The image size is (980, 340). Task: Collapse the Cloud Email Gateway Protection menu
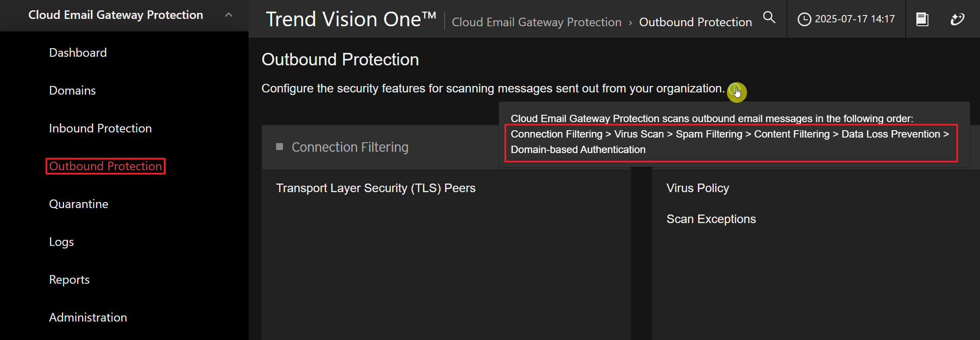pyautogui.click(x=229, y=15)
